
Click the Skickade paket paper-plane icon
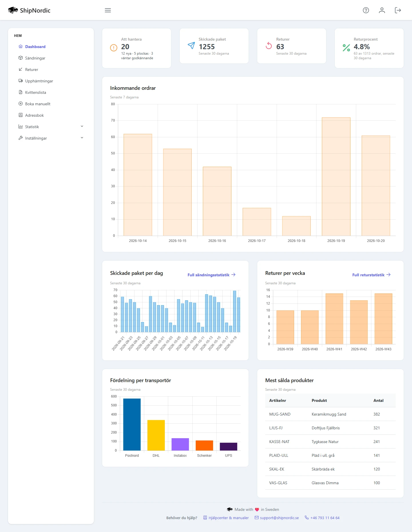(x=191, y=45)
